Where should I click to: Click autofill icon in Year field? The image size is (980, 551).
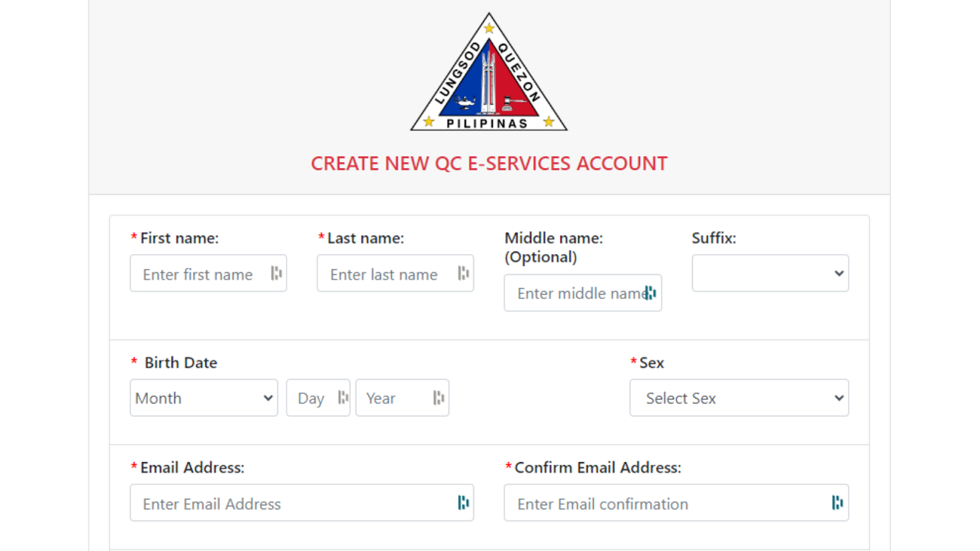(x=439, y=398)
